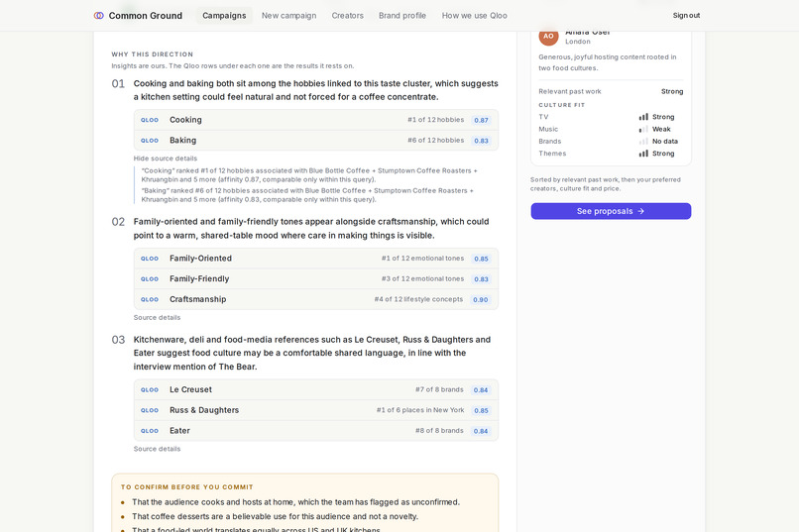799x532 pixels.
Task: Select the Baking row label
Action: click(x=183, y=140)
